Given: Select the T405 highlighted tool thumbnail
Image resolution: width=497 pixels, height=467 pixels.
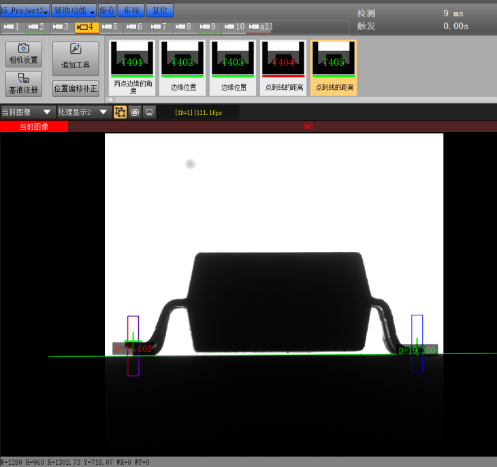Looking at the screenshot, I should coord(334,68).
